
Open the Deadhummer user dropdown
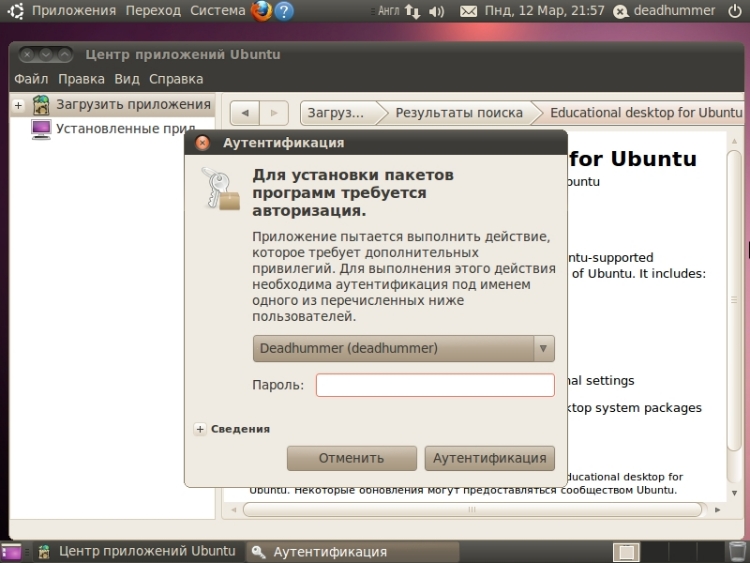pyautogui.click(x=403, y=348)
